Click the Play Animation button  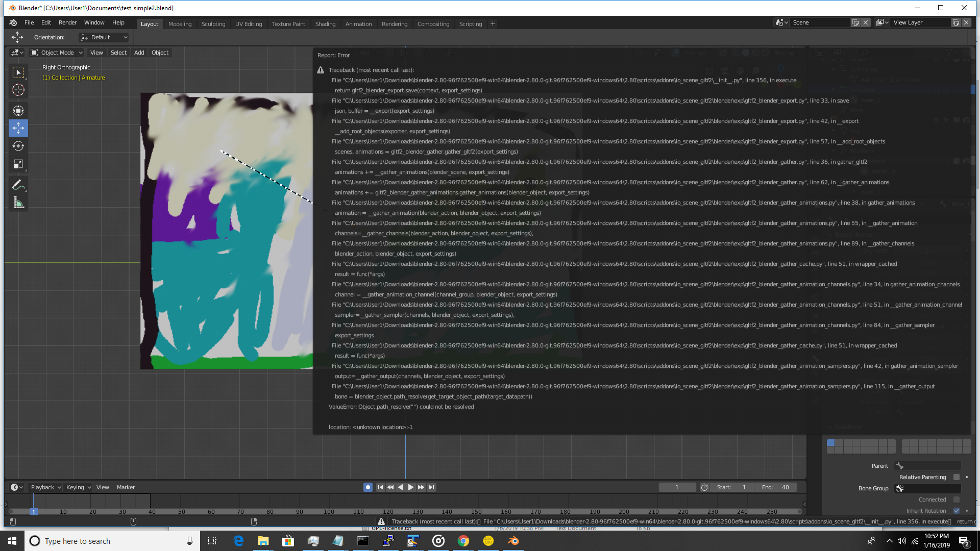(x=411, y=487)
